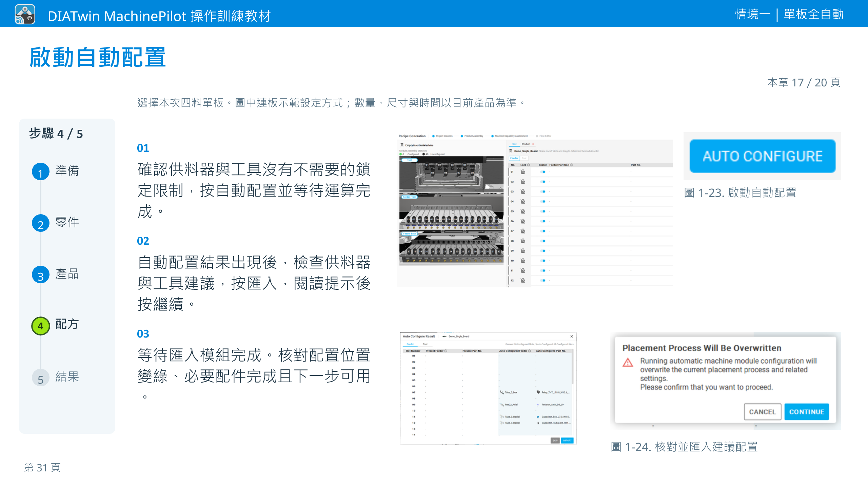Screen dimensions: 868x488
Task: Click the board icon in Auto Configure Result header
Action: (444, 337)
